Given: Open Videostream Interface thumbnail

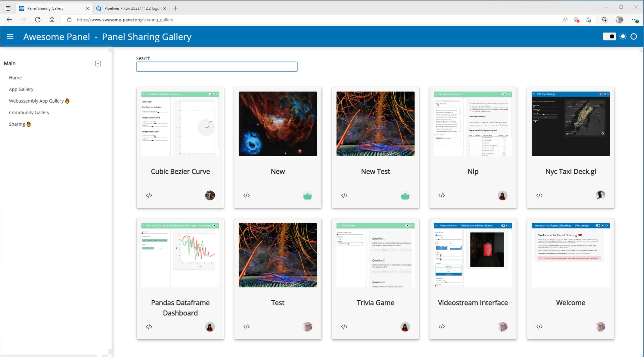Looking at the screenshot, I should click(473, 255).
